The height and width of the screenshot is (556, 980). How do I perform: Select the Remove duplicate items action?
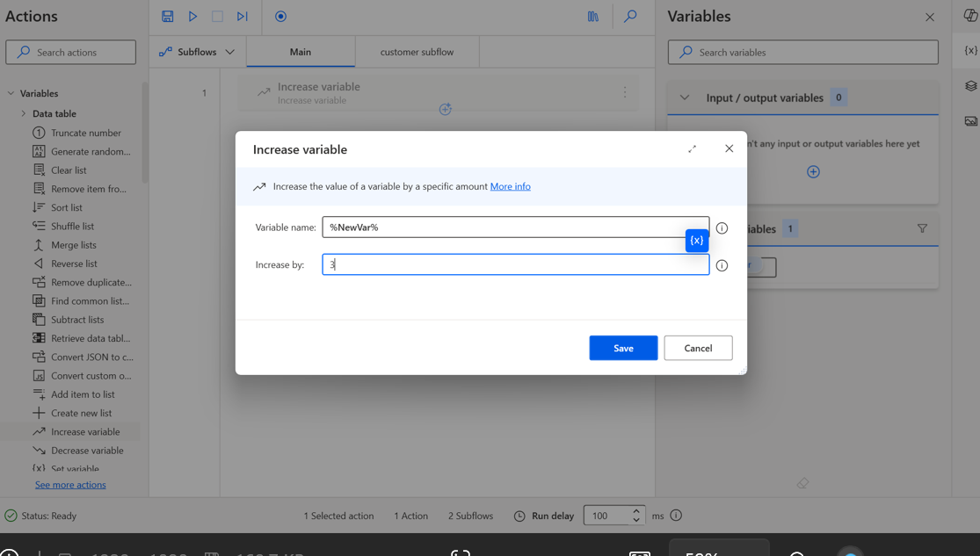pos(83,282)
